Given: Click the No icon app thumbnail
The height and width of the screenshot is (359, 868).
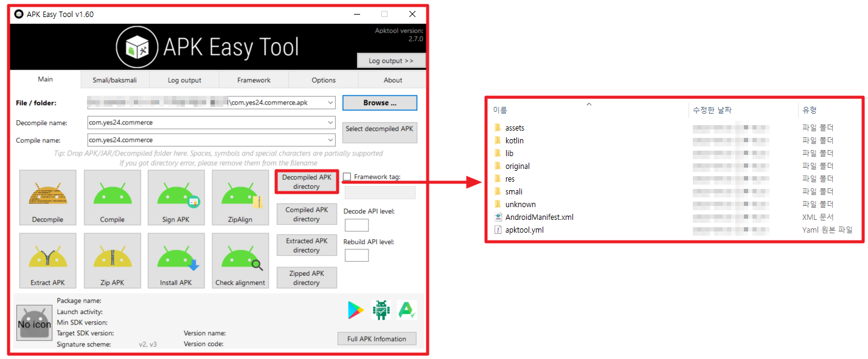Looking at the screenshot, I should [34, 323].
